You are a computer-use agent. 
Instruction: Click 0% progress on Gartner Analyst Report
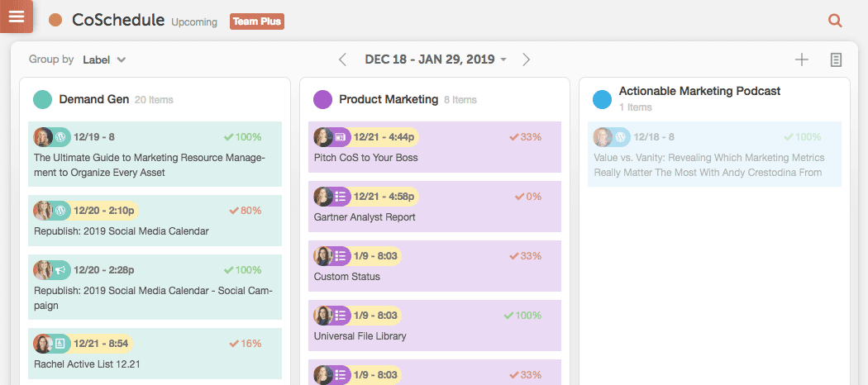[528, 197]
